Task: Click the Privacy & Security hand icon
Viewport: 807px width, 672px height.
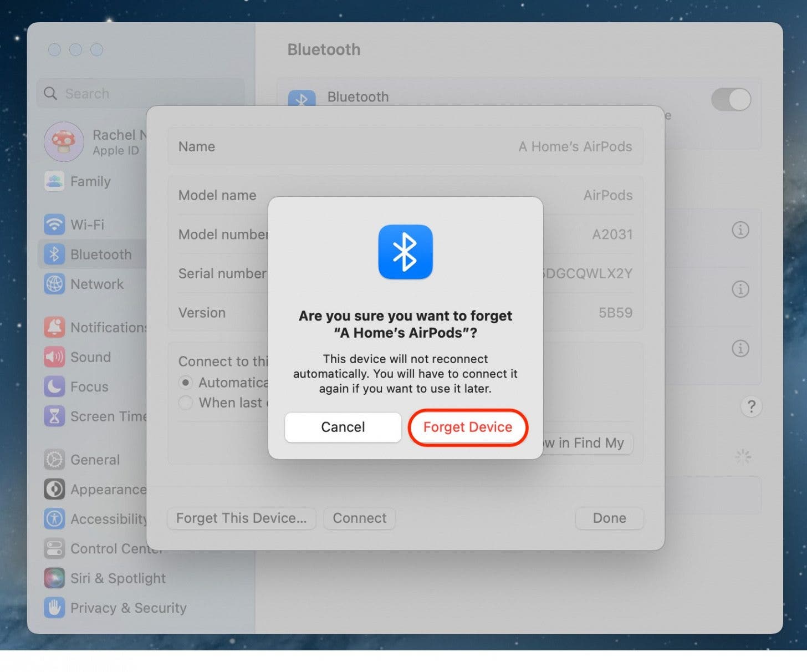Action: tap(54, 608)
